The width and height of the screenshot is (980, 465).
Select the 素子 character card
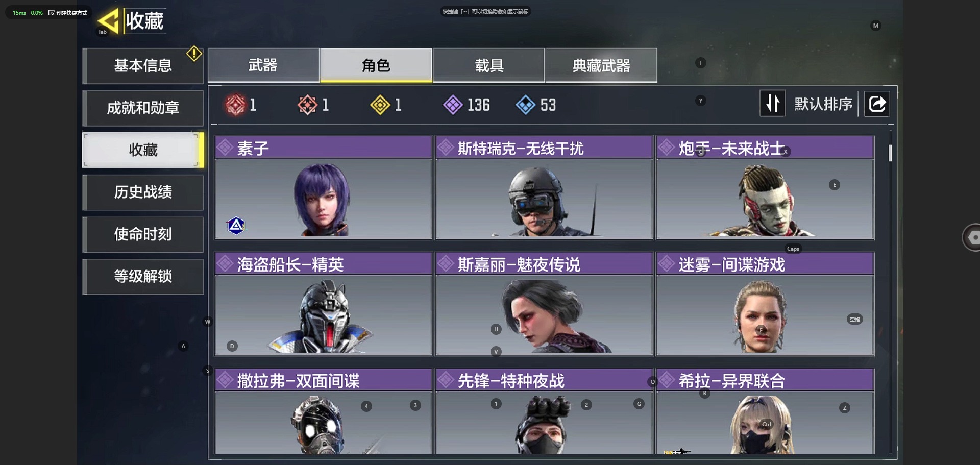(324, 187)
